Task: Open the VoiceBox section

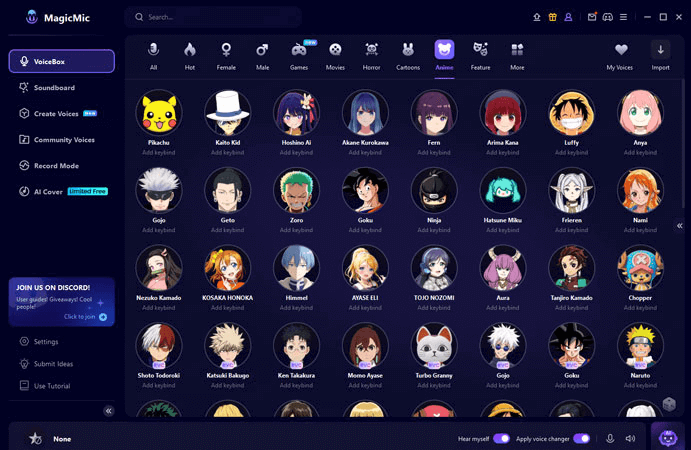Action: [62, 61]
